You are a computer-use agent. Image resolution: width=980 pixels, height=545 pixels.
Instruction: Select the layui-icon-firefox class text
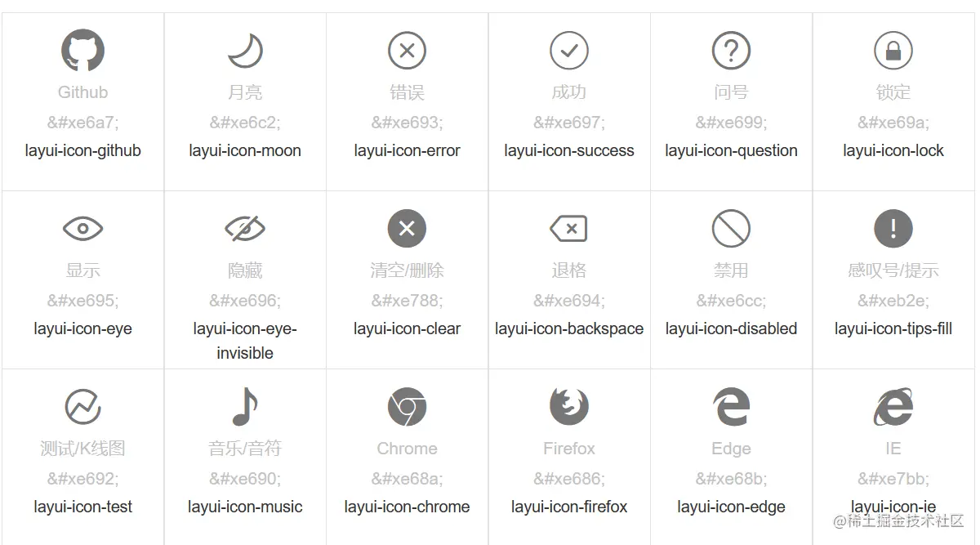[x=569, y=507]
